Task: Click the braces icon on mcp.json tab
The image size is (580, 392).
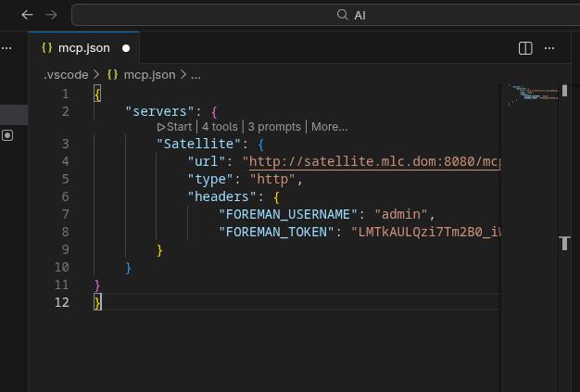Action: [x=46, y=47]
